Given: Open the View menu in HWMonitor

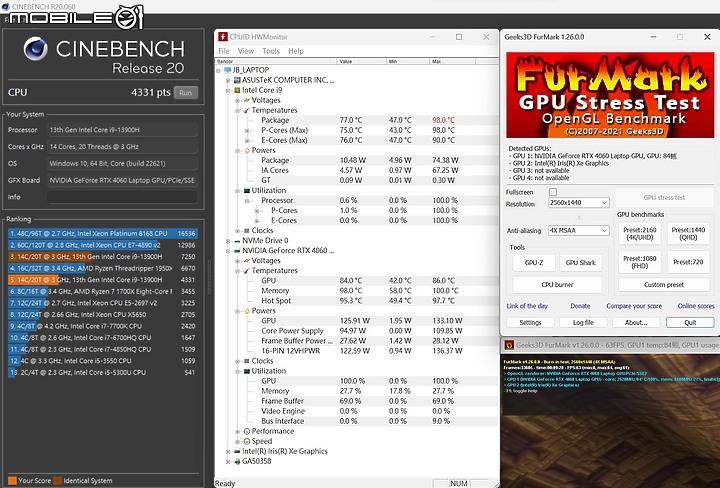Looking at the screenshot, I should pyautogui.click(x=246, y=51).
